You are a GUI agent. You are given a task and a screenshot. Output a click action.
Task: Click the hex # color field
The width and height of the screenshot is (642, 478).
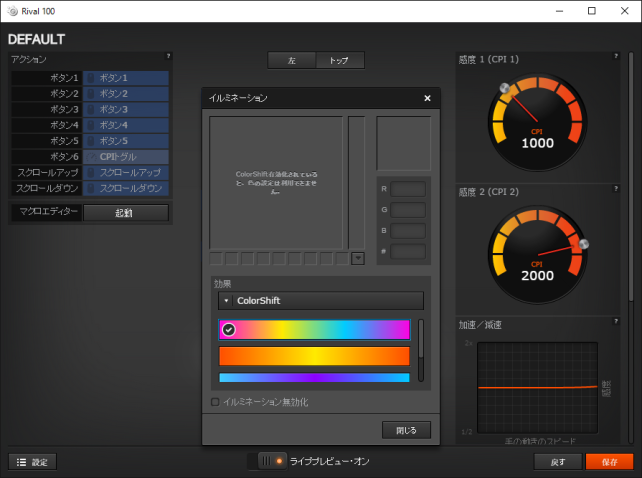[408, 251]
